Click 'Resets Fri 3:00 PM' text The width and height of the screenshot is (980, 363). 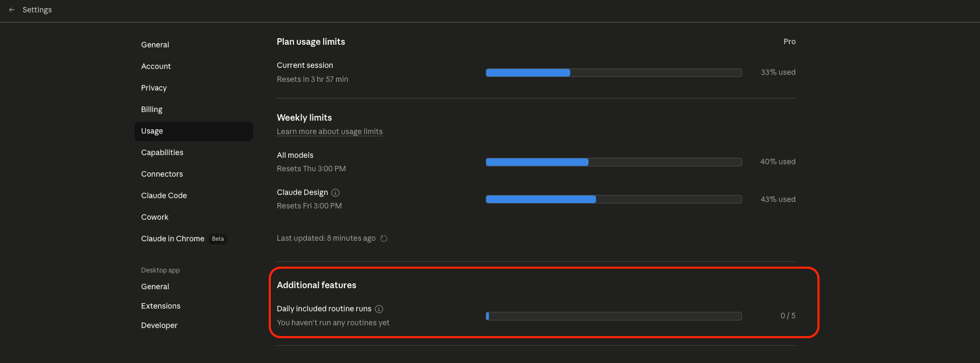click(x=309, y=206)
